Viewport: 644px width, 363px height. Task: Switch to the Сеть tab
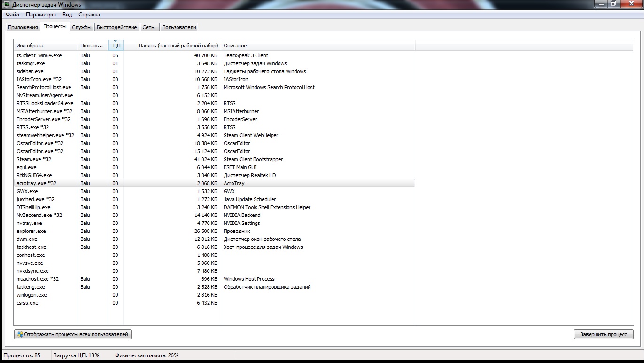point(148,27)
